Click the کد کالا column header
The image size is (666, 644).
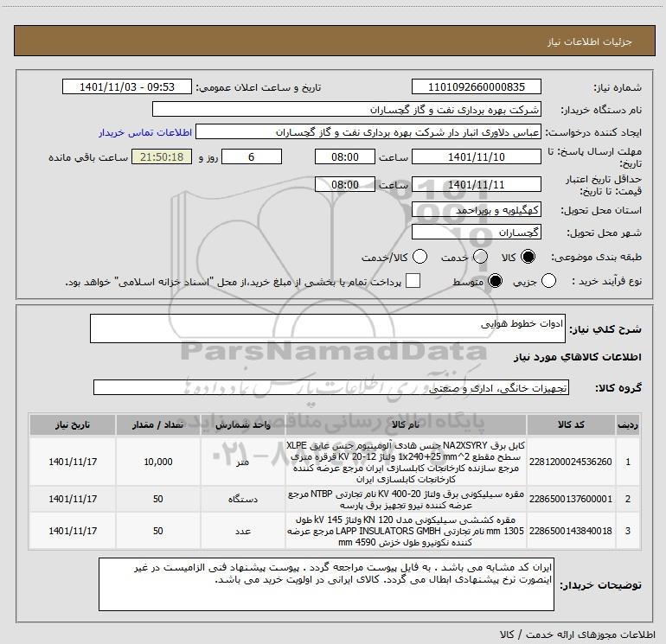[x=571, y=425]
